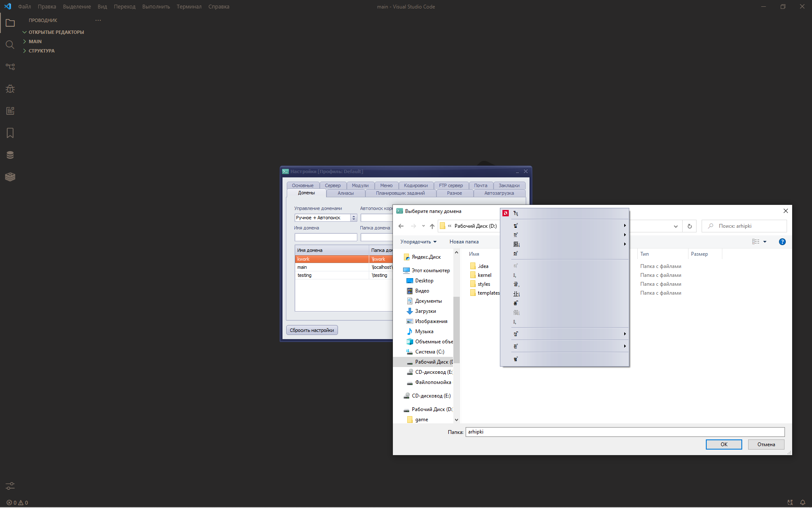This screenshot has height=508, width=812.
Task: Open the Терминал menu
Action: click(x=189, y=7)
